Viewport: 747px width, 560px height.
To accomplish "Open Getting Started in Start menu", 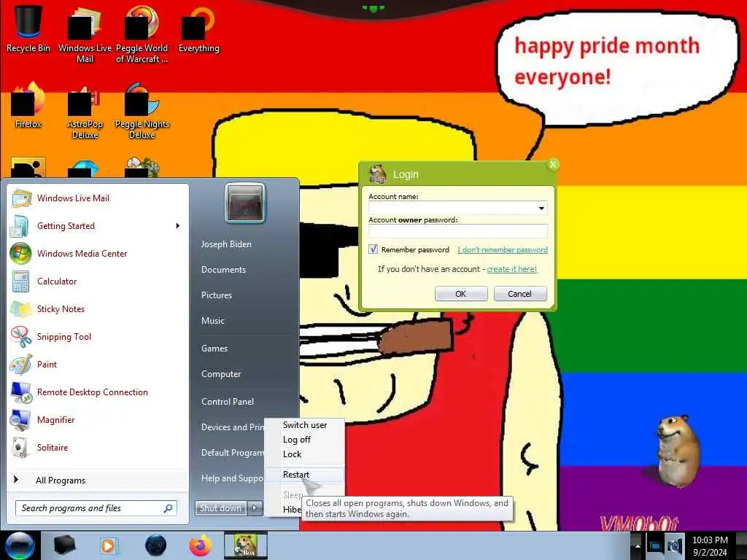I will tap(98, 226).
